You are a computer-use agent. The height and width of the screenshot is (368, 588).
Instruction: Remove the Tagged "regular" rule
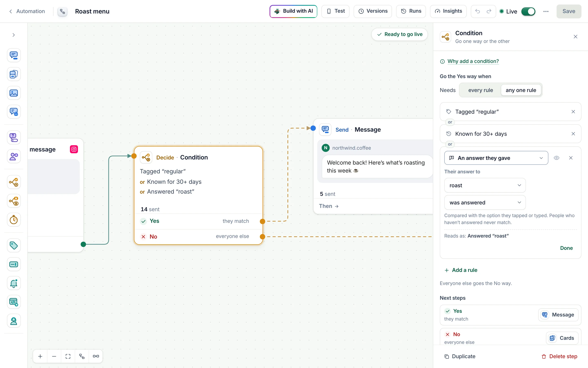[x=573, y=112]
